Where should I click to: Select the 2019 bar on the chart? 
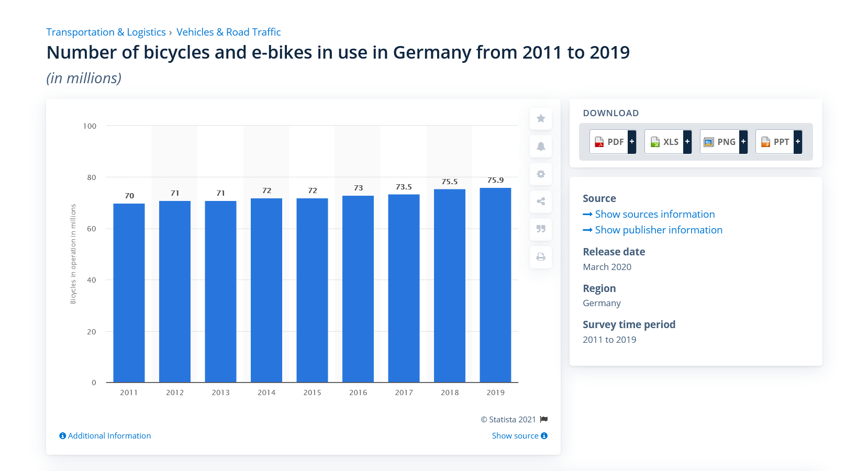(495, 288)
